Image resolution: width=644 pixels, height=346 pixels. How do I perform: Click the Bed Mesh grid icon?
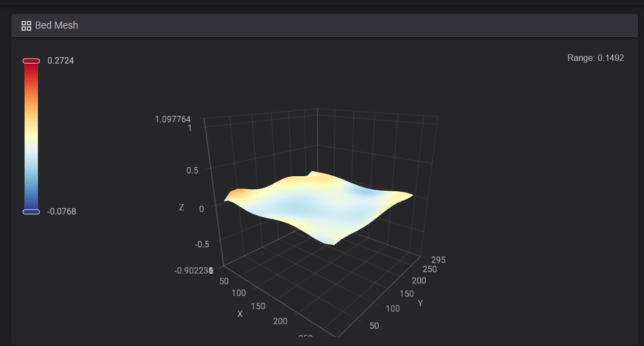[x=26, y=26]
